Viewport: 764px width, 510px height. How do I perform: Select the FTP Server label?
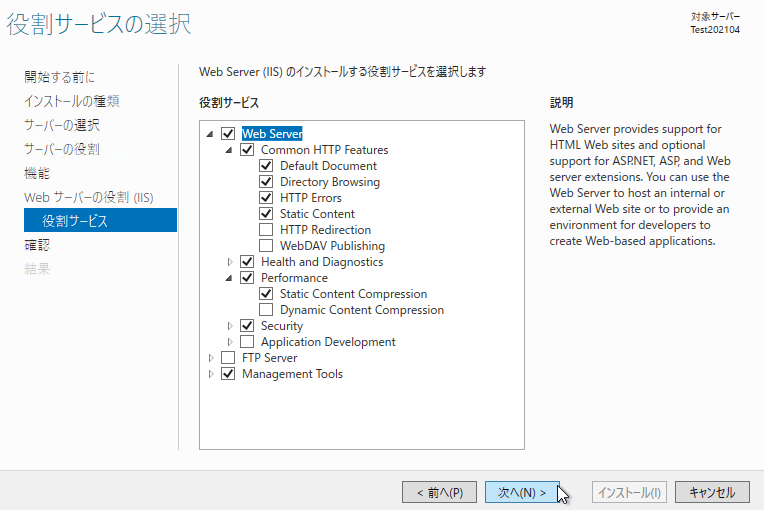coord(269,358)
